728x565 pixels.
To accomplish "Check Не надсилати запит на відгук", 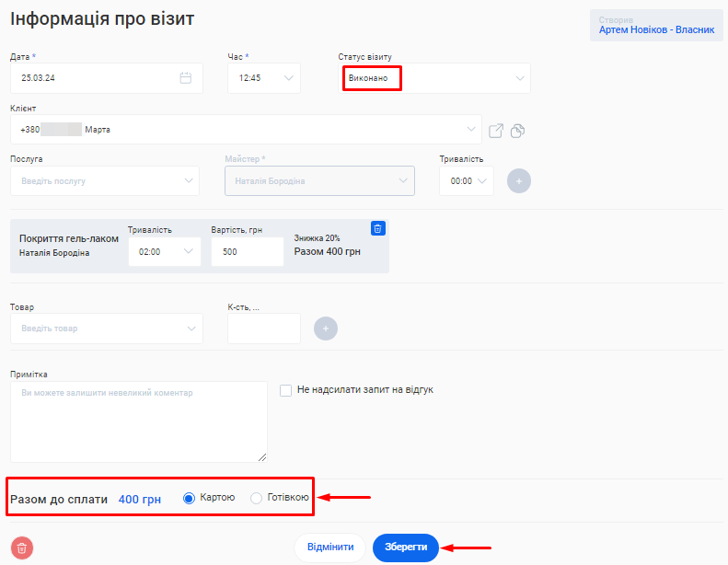I will click(x=286, y=390).
